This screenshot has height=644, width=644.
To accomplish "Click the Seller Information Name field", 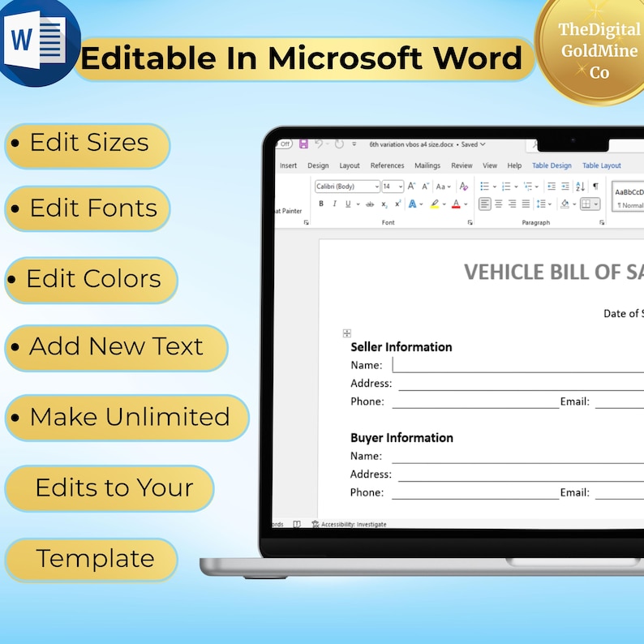I will (518, 365).
